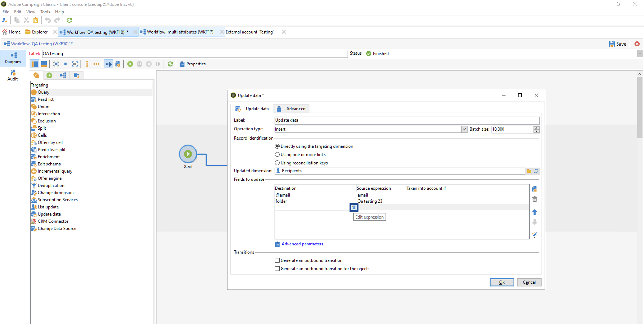
Task: Expand the Operation type dropdown
Action: pyautogui.click(x=464, y=129)
